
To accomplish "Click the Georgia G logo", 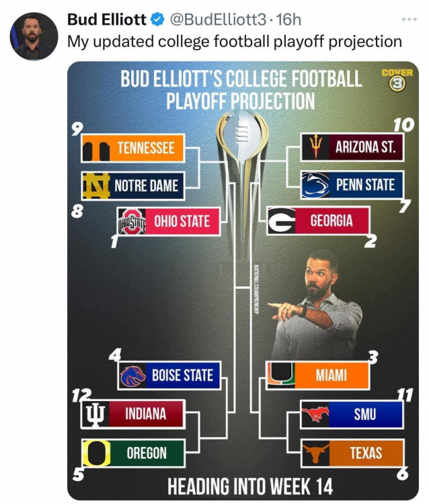I will pos(281,221).
